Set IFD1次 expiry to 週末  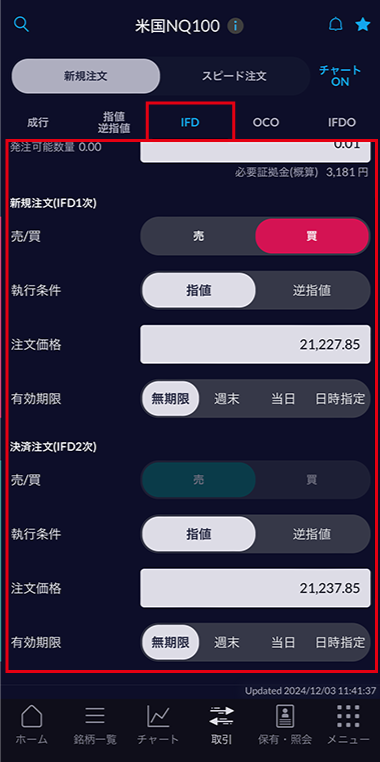pos(227,399)
